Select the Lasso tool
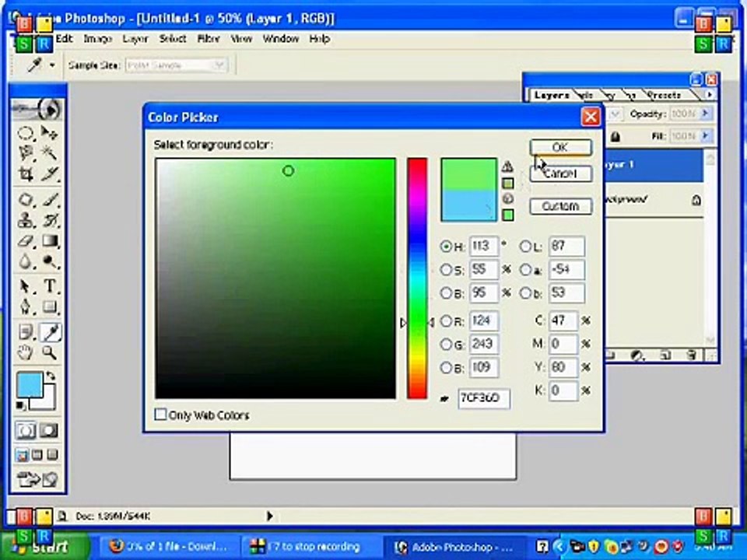This screenshot has width=747, height=560. (26, 153)
